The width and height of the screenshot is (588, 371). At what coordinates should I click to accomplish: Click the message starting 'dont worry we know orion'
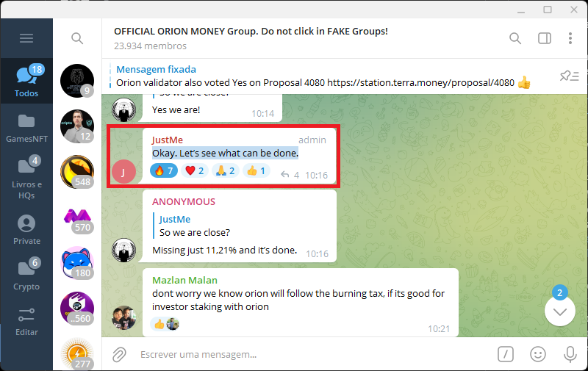pyautogui.click(x=298, y=300)
